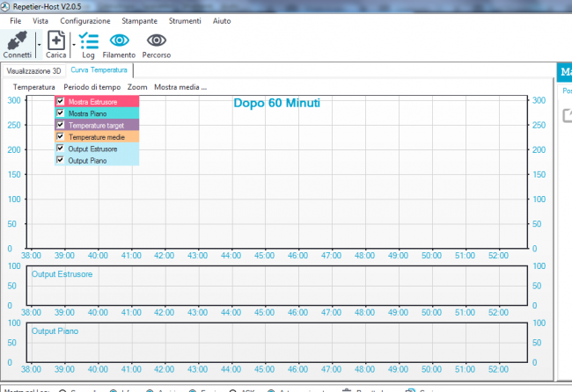Turn off the Output Estrusore checkbox
572x392 pixels.
click(x=60, y=149)
